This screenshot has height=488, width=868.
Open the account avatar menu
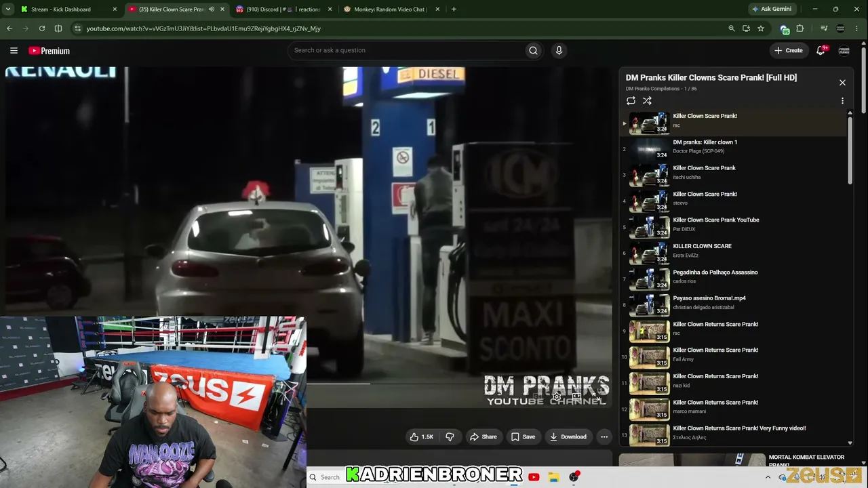[844, 50]
